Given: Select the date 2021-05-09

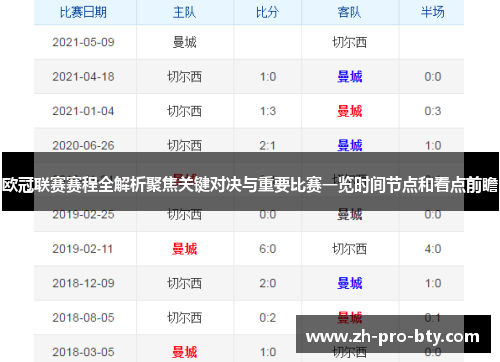Looking at the screenshot, I should [83, 42].
